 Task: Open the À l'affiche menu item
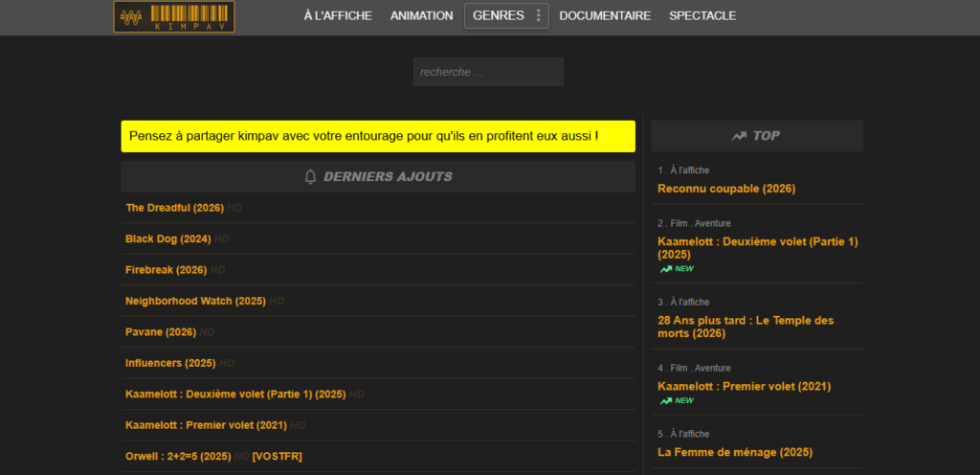coord(337,15)
